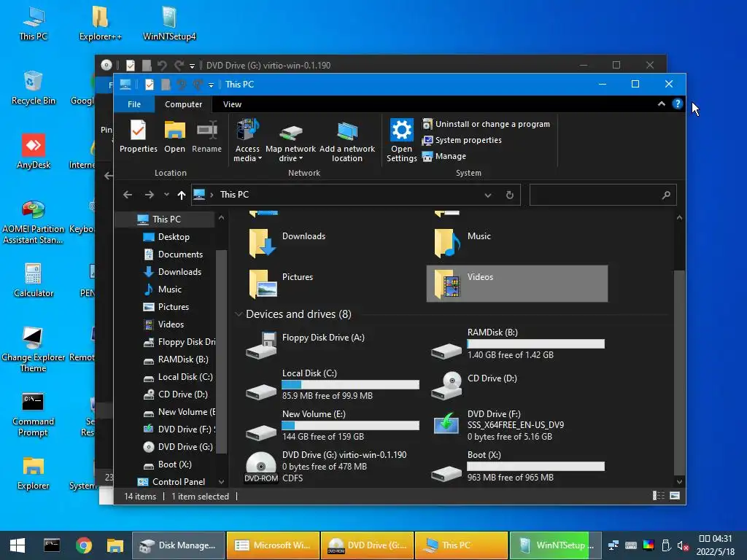Switch to WinNTSetup taskbar button
Viewport: 747px width, 560px height.
click(x=554, y=545)
